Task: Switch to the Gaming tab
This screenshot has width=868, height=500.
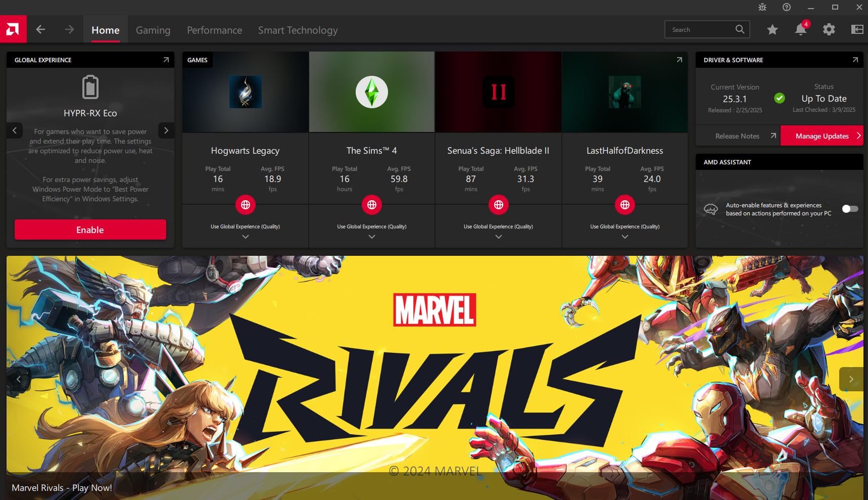Action: 153,30
